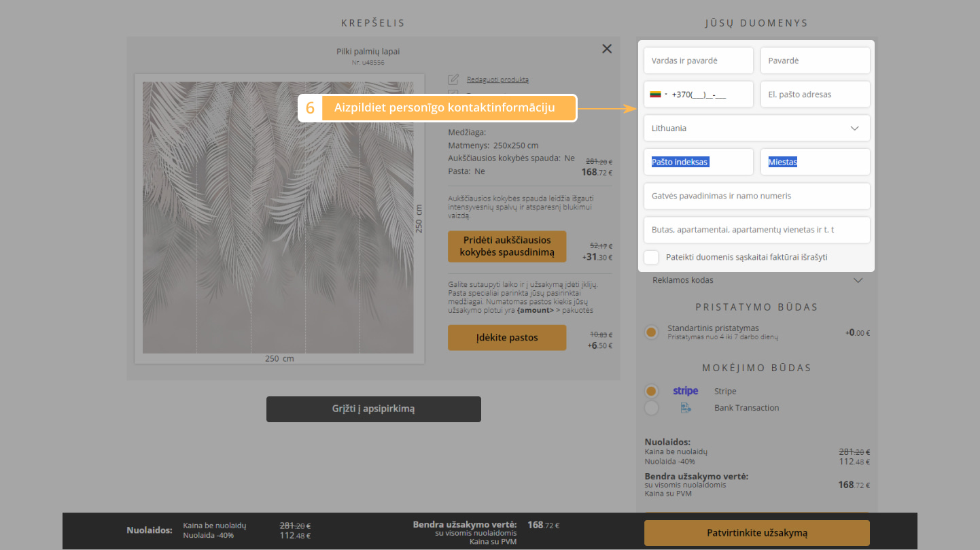Click the Stripe logo

(685, 391)
